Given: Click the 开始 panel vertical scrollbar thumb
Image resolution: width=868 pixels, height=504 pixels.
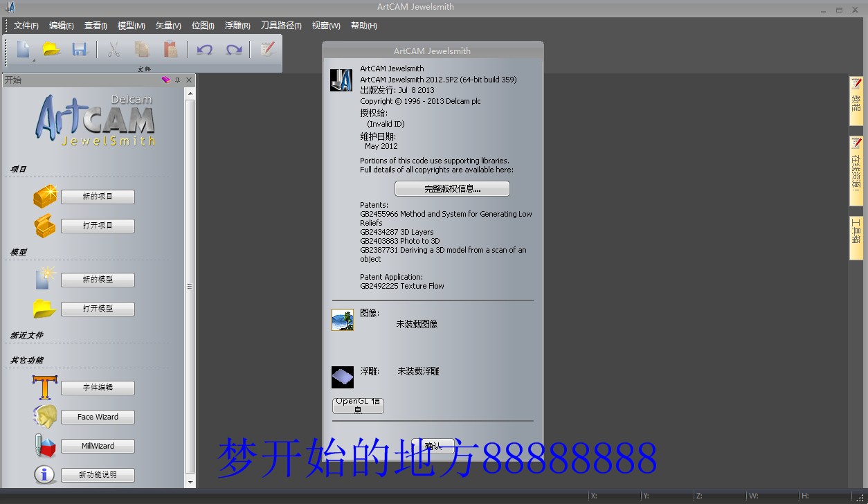Looking at the screenshot, I should click(x=190, y=286).
